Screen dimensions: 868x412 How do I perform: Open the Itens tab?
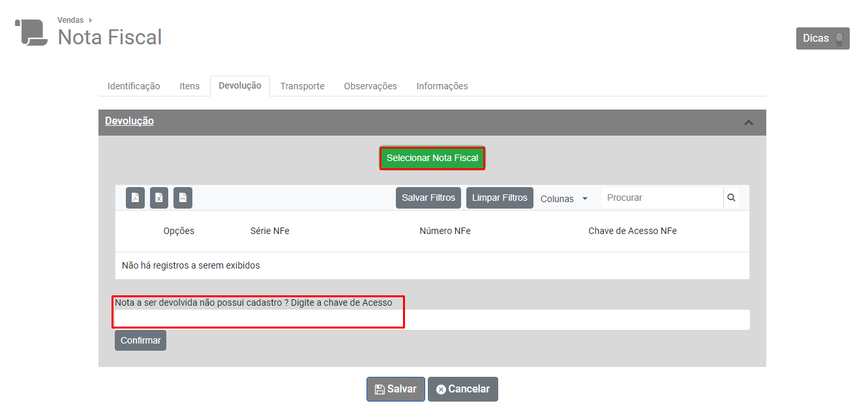[x=190, y=86]
